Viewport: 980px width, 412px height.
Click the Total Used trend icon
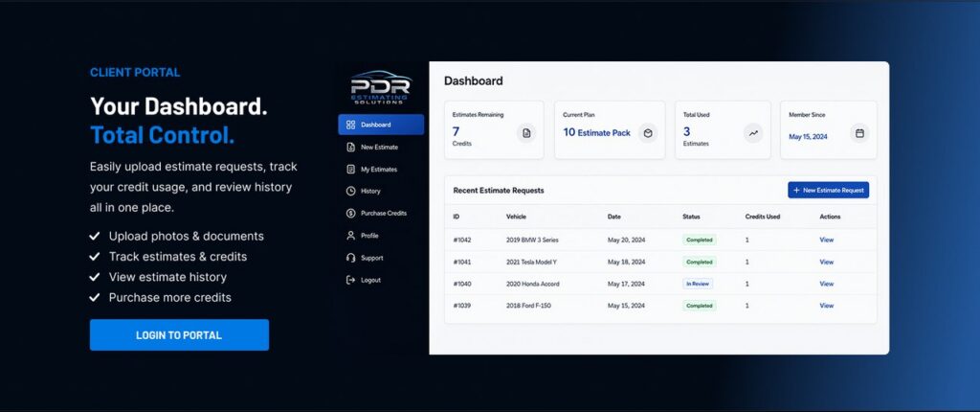pos(753,133)
